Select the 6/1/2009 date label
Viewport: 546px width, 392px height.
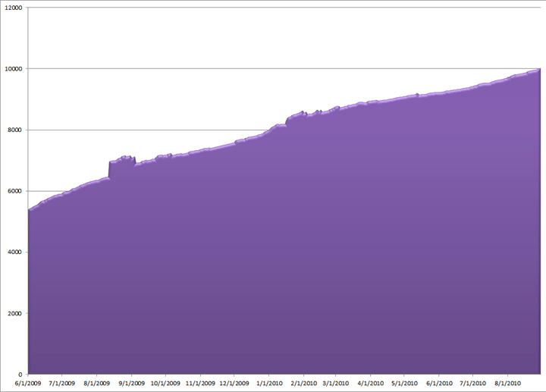point(28,384)
